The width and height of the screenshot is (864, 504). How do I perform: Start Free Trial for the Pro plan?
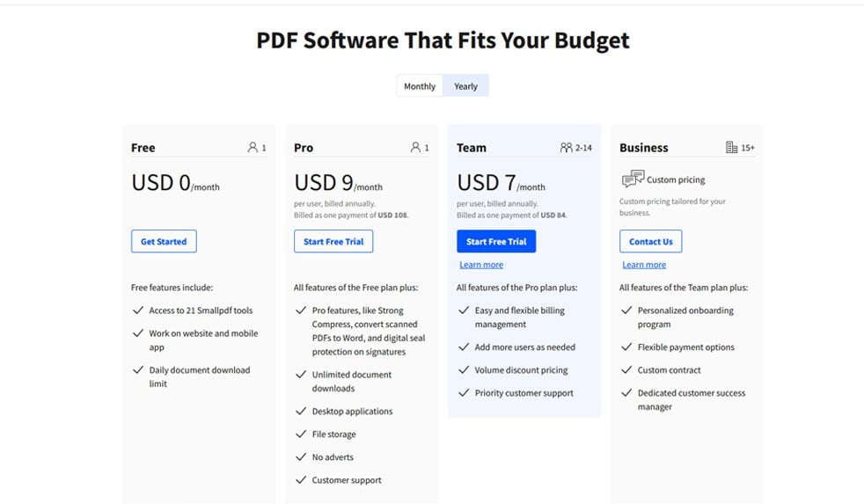333,242
